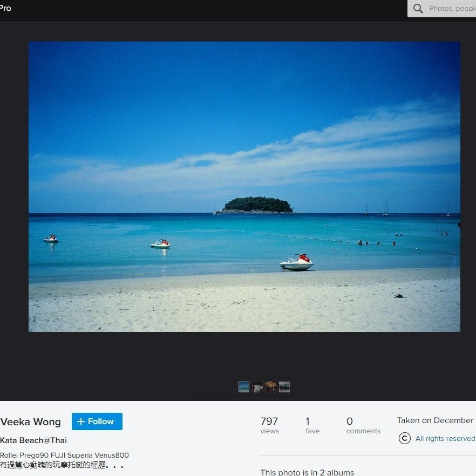
Task: Select the fourth gray thumbnail
Action: click(284, 387)
